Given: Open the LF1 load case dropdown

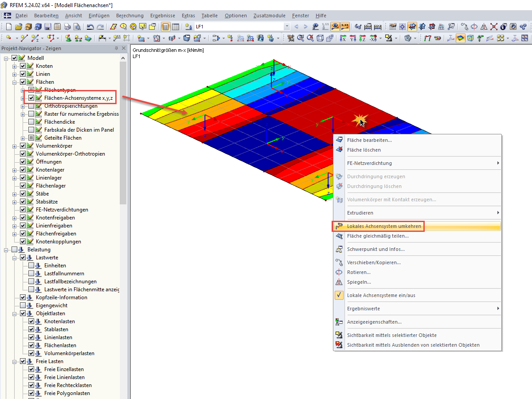Looking at the screenshot, I should [x=287, y=27].
